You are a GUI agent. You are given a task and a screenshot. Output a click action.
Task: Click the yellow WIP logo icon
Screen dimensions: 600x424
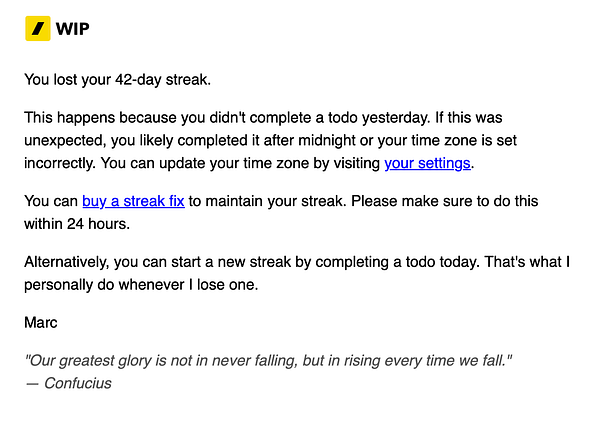(x=37, y=29)
